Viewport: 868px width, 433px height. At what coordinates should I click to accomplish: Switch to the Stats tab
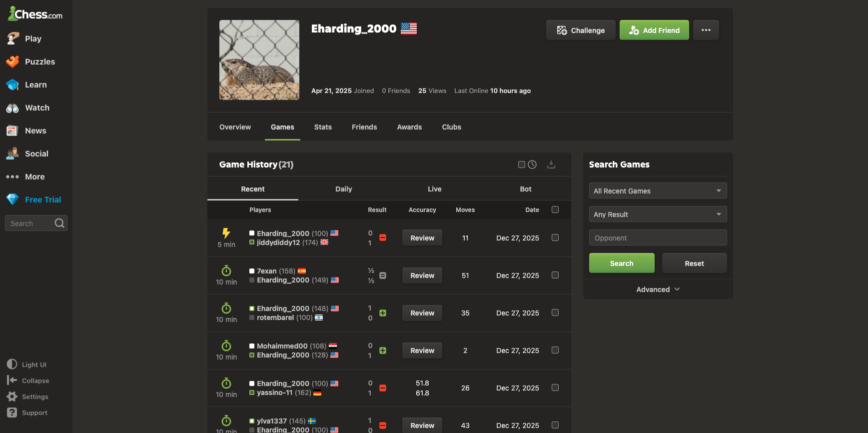(323, 127)
